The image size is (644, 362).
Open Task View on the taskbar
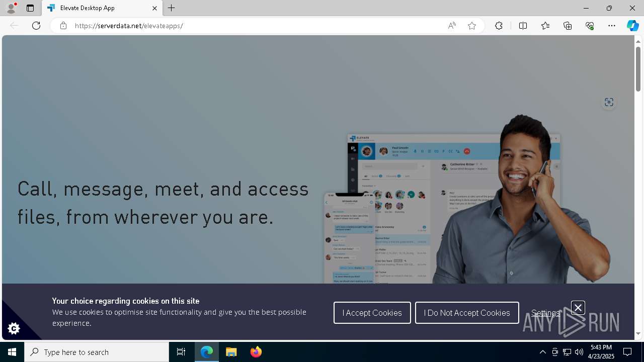[181, 352]
